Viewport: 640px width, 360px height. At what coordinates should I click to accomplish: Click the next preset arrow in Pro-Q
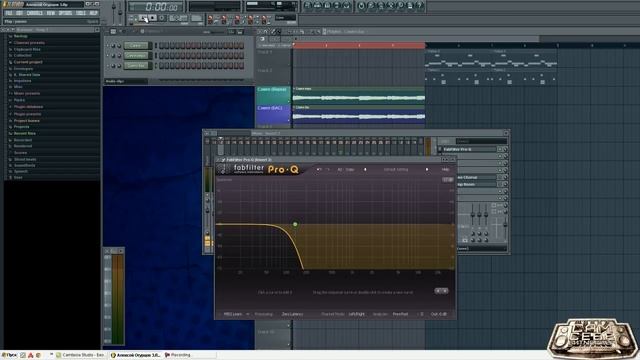click(427, 169)
